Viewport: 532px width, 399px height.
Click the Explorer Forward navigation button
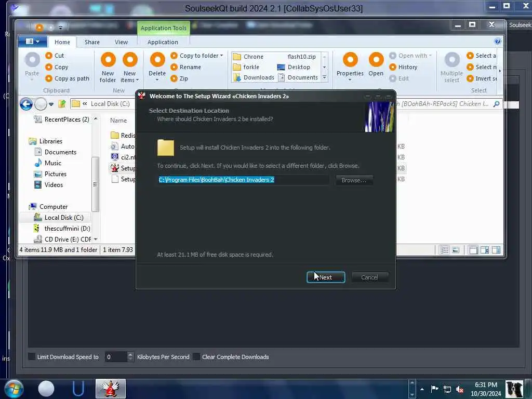pos(41,104)
